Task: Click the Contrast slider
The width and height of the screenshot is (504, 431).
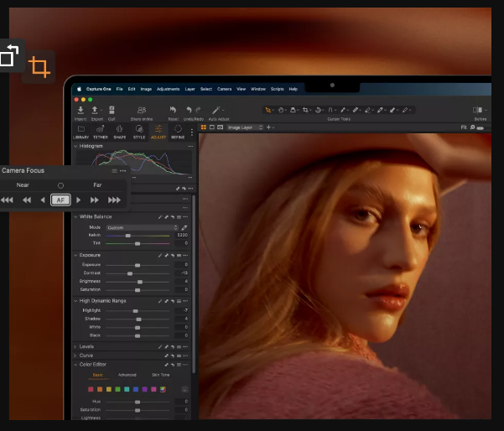Action: point(138,273)
